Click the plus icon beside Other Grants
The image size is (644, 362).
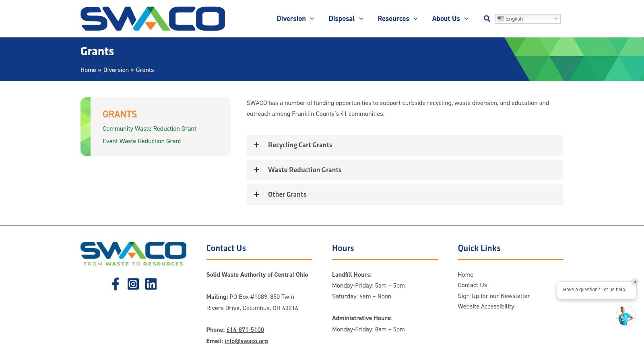click(256, 194)
